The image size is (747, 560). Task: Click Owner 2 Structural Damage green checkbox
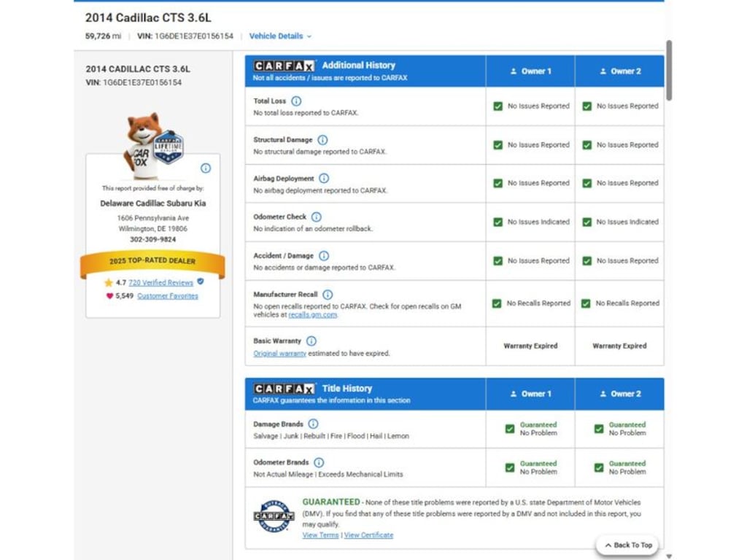pos(587,145)
